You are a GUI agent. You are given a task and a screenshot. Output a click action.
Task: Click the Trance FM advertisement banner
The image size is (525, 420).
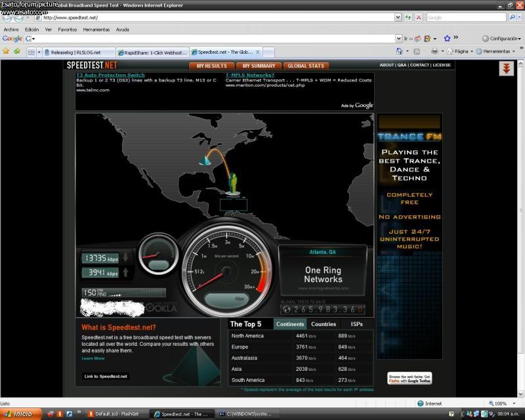point(409,236)
